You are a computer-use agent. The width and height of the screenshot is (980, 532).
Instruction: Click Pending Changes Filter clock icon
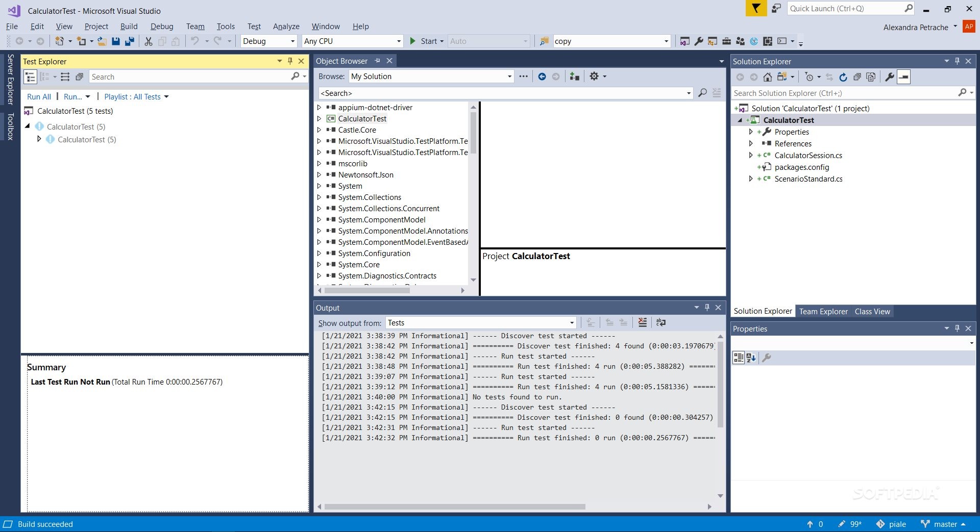(x=809, y=77)
